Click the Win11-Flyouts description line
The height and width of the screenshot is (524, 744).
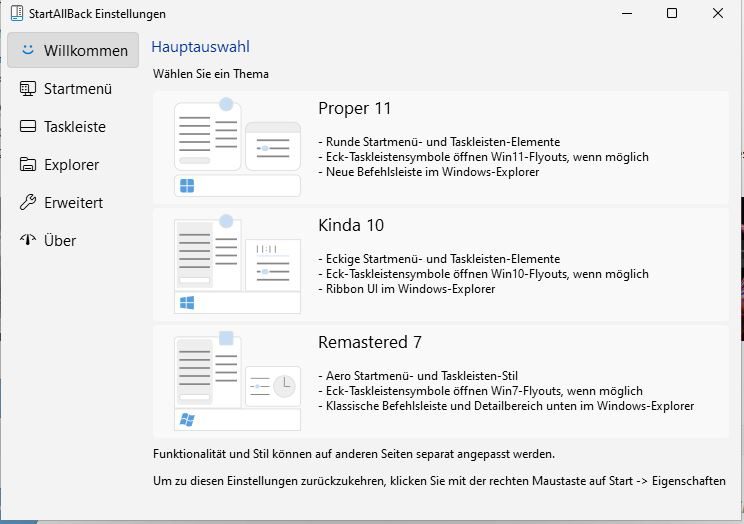[483, 157]
